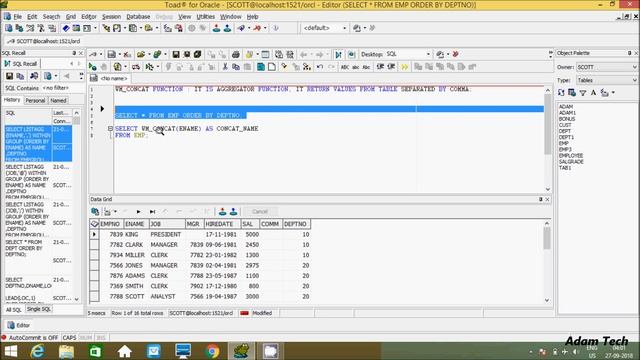Switch to the Personal tab in SQL Recall
Screen dimensions: 640x360
[x=35, y=100]
